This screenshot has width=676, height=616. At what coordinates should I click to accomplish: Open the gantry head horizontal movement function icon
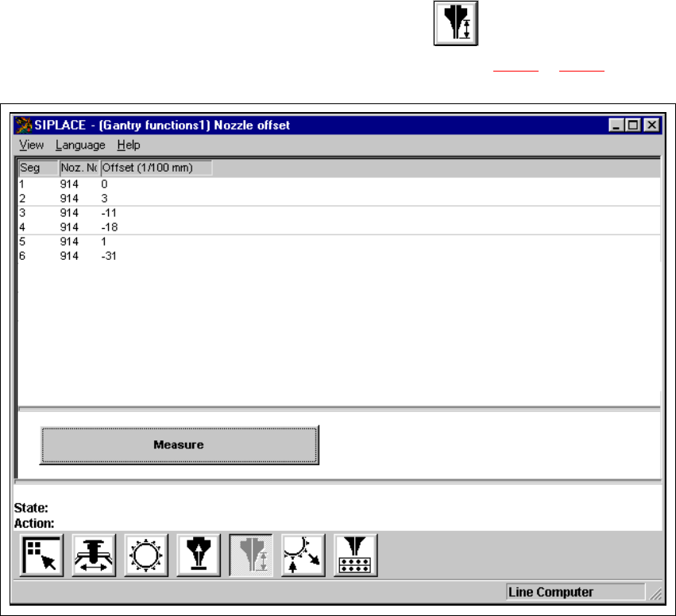pyautogui.click(x=94, y=555)
